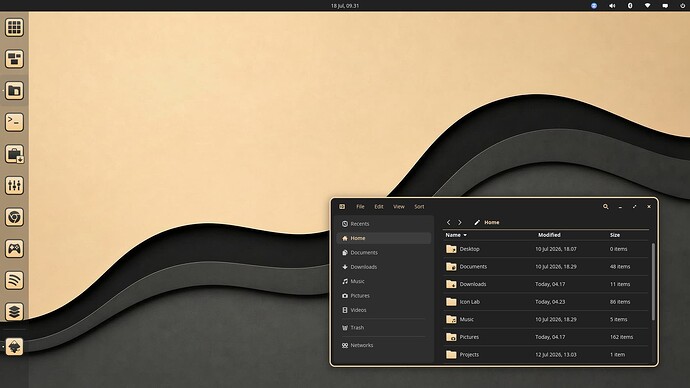Open the Edit menu
The width and height of the screenshot is (690, 388).
(379, 207)
